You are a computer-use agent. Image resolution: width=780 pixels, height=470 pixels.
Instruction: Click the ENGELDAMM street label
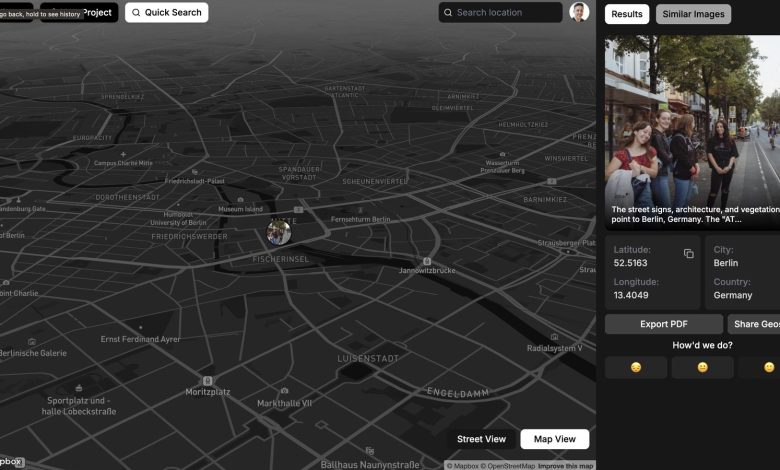pos(458,392)
